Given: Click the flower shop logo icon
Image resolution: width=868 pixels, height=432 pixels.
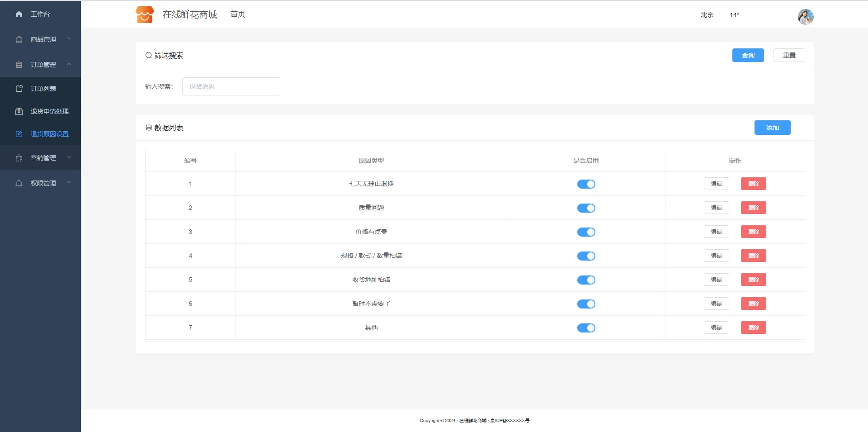Looking at the screenshot, I should click(145, 14).
